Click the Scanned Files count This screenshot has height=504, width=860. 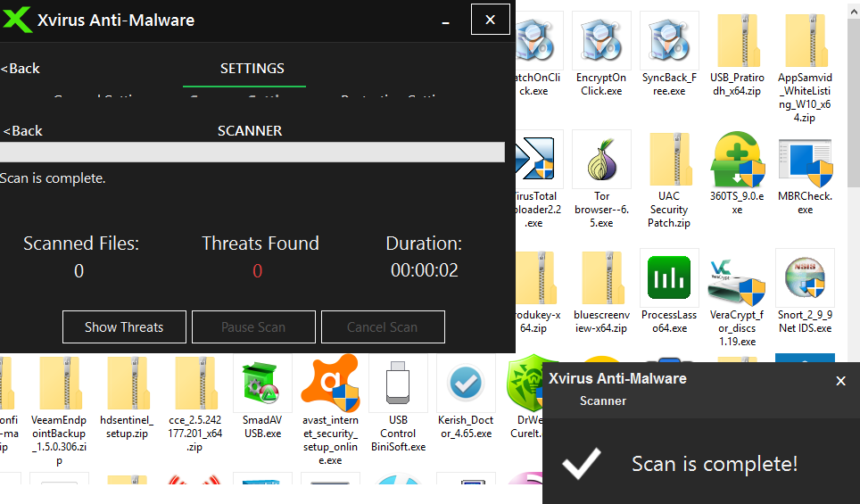click(79, 271)
